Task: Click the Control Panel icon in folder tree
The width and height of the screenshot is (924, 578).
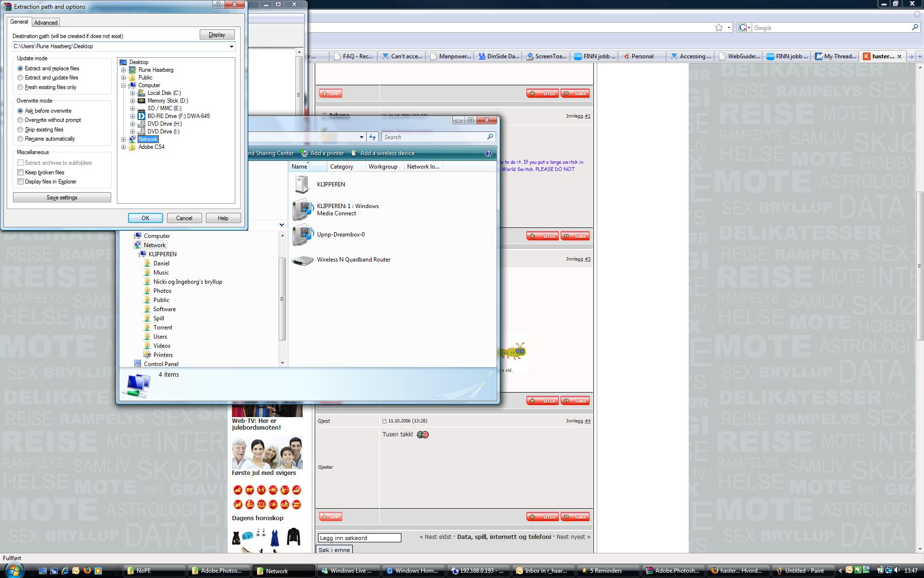Action: 138,364
